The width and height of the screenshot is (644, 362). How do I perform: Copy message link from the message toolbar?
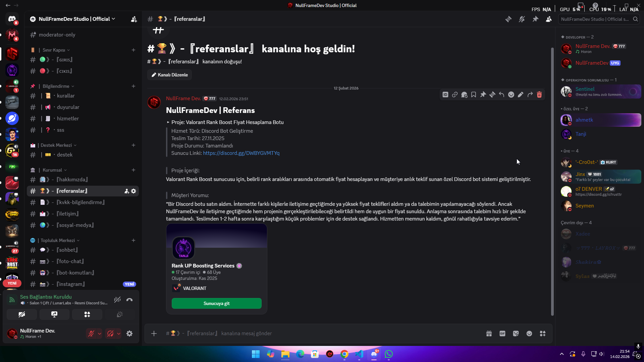point(455,95)
